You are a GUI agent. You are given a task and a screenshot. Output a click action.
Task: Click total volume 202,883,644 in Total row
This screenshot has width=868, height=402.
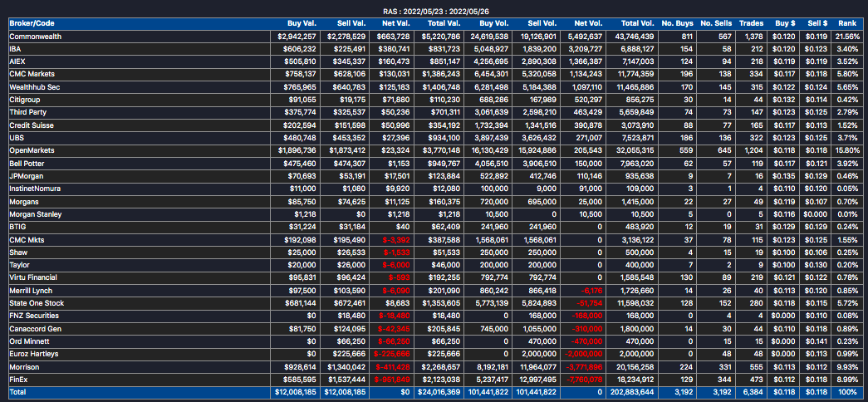[x=632, y=392]
